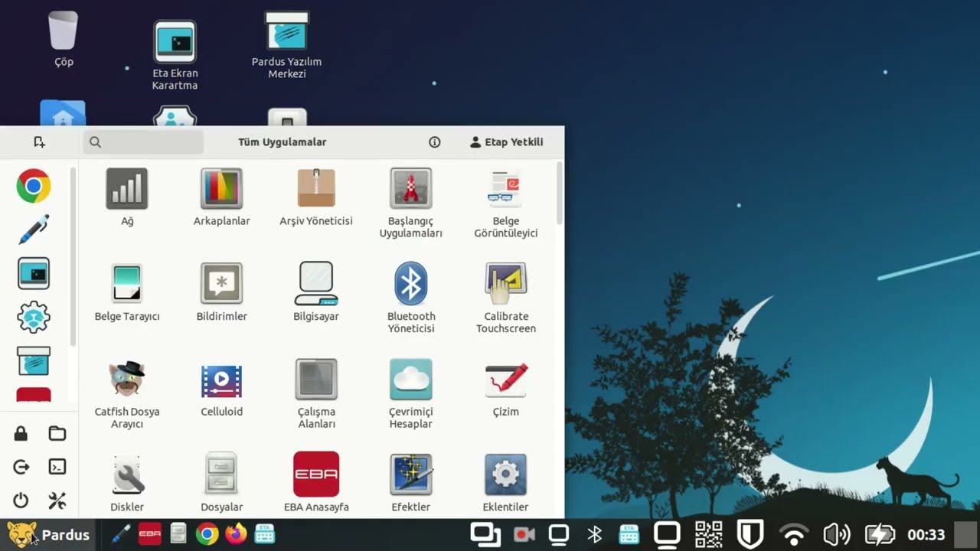
Task: Open Calibrate Touchscreen tool
Action: pos(506,298)
